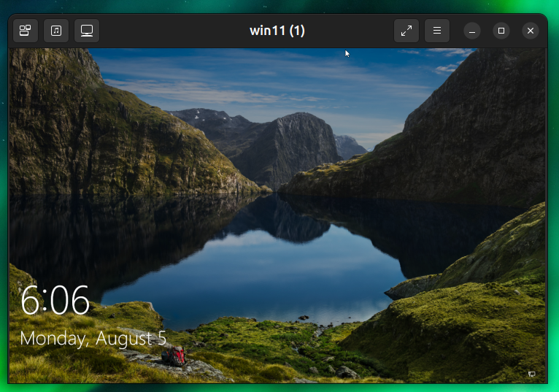559x392 pixels.
Task: Click the network status icon on lock screen
Action: pos(531,374)
